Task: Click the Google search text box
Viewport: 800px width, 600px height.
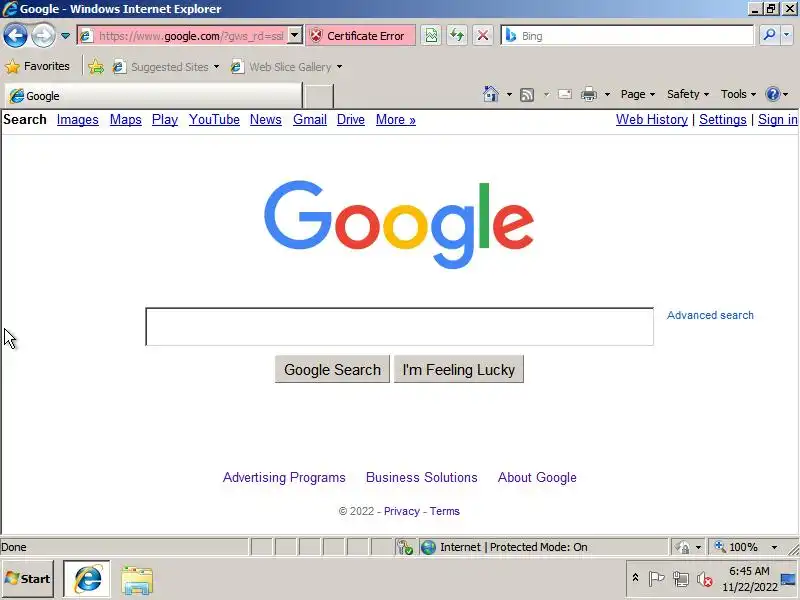Action: 399,327
